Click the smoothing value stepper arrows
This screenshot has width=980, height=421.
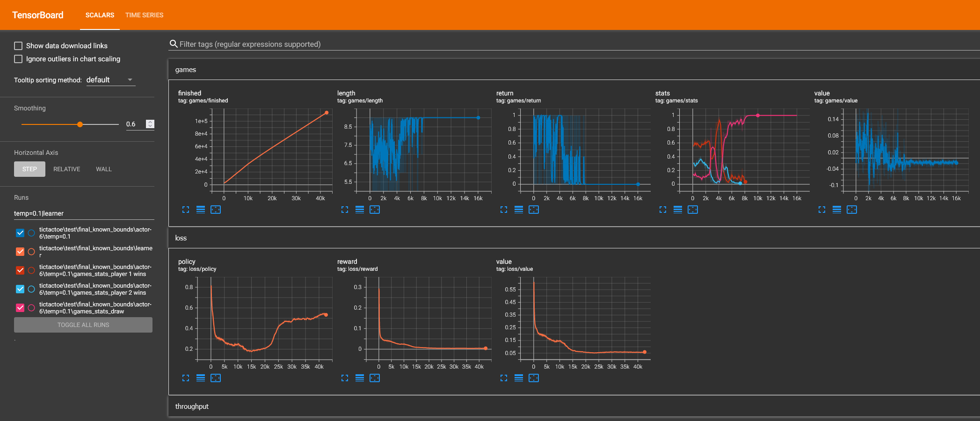150,124
